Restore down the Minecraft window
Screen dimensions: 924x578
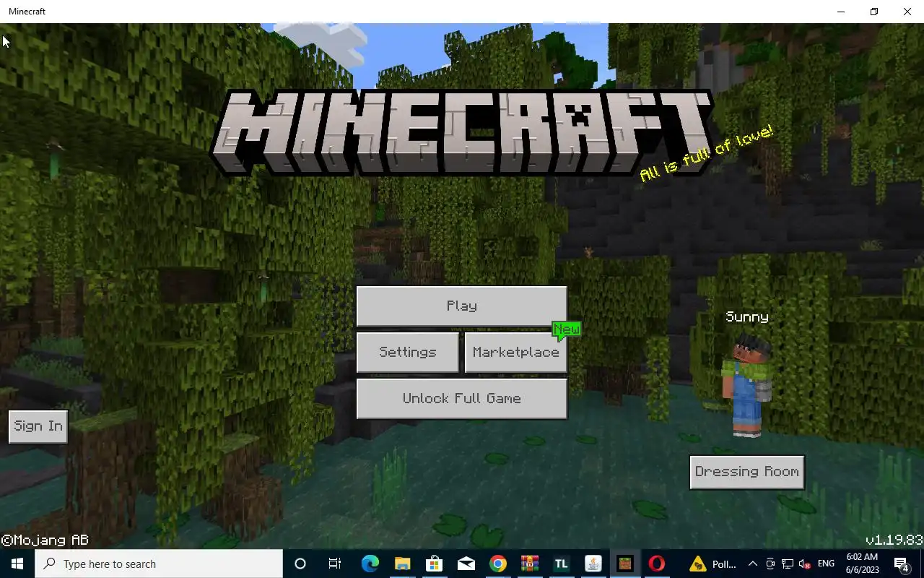coord(874,12)
